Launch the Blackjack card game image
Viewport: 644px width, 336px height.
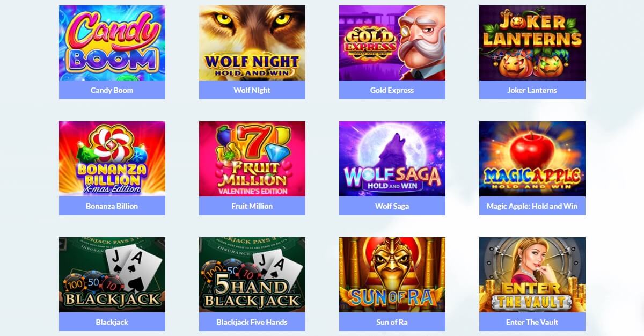112,275
